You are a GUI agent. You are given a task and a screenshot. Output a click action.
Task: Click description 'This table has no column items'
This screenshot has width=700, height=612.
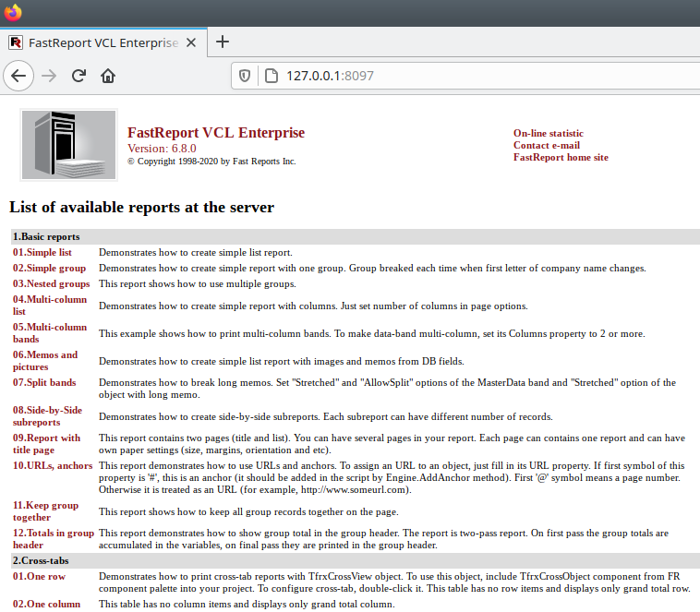pos(247,604)
